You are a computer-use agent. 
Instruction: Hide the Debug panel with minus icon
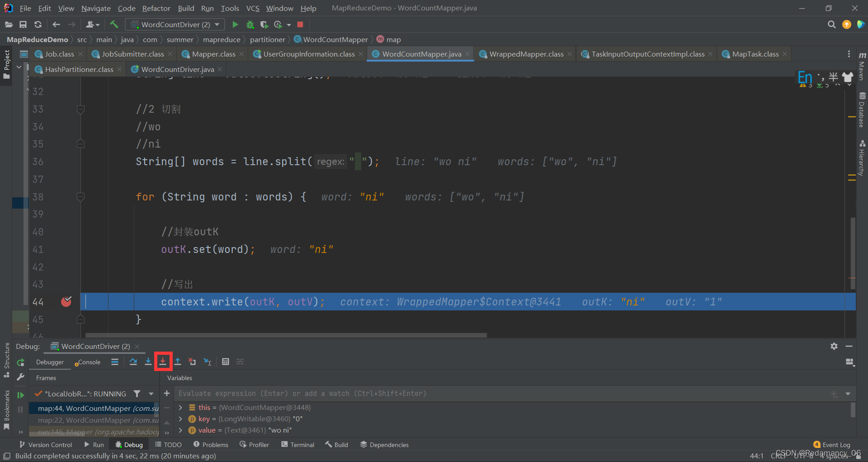pos(849,346)
